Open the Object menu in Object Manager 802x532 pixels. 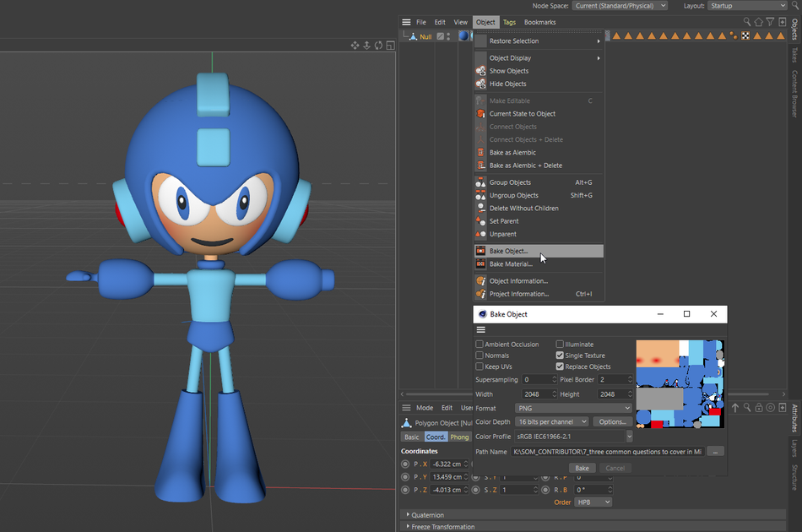coord(485,22)
